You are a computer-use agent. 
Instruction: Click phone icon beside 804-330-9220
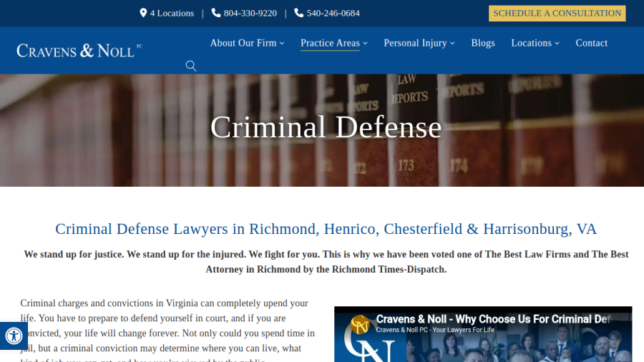click(216, 13)
